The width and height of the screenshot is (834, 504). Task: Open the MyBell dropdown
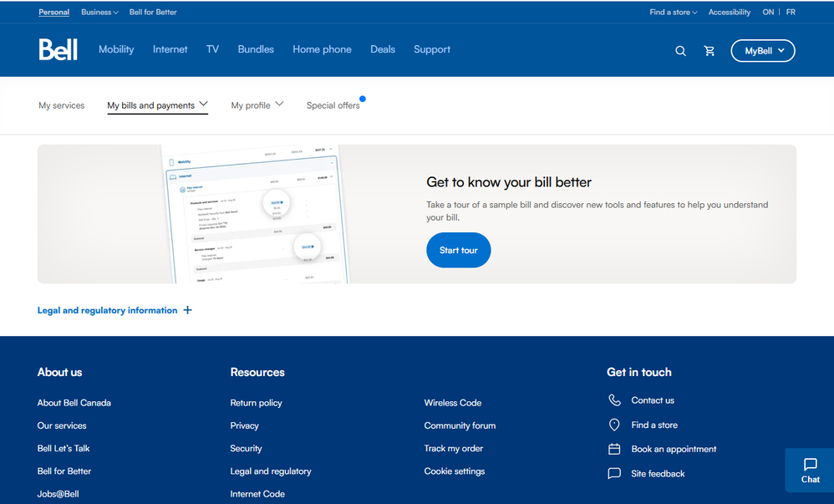point(763,51)
